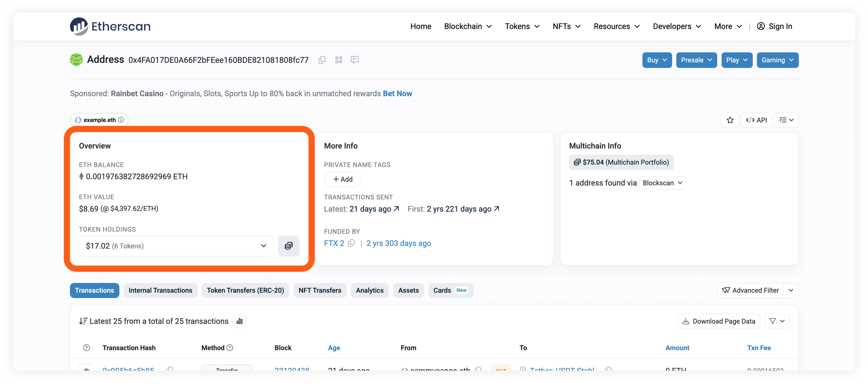Open the Advanced Filter button

point(750,290)
